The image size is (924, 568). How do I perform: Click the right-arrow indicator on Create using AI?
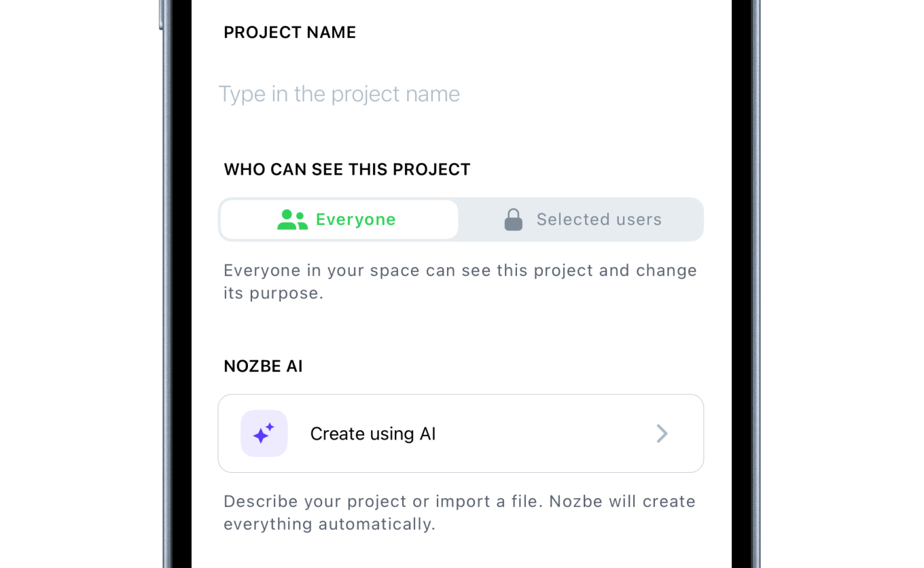coord(662,433)
